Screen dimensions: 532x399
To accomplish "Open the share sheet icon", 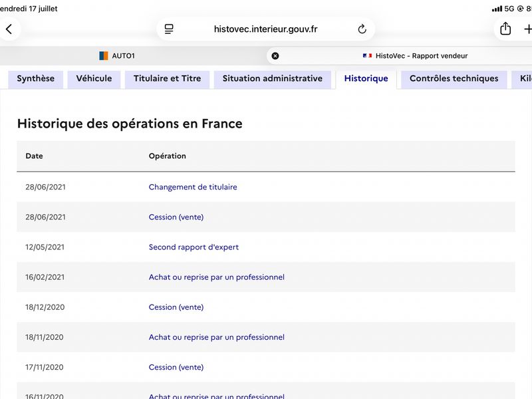I will 505,29.
